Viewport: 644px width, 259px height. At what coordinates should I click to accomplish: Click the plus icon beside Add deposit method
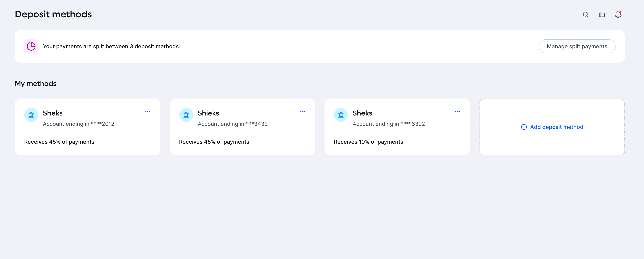coord(524,127)
